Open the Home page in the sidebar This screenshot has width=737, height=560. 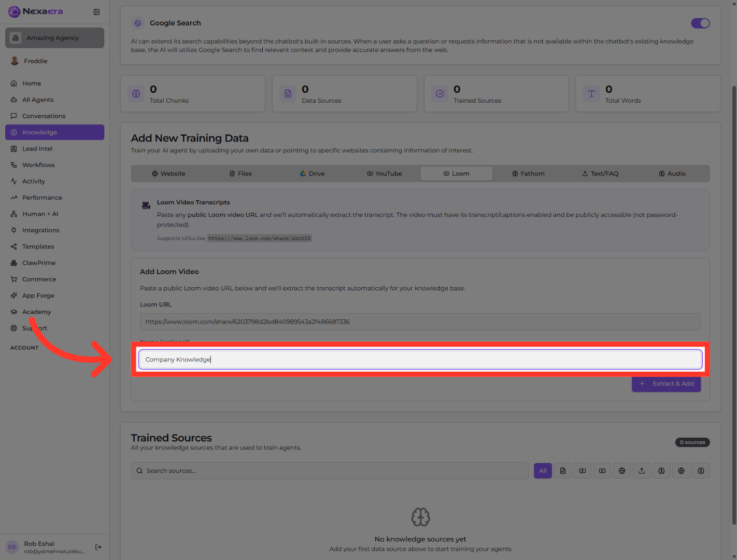(x=54, y=83)
